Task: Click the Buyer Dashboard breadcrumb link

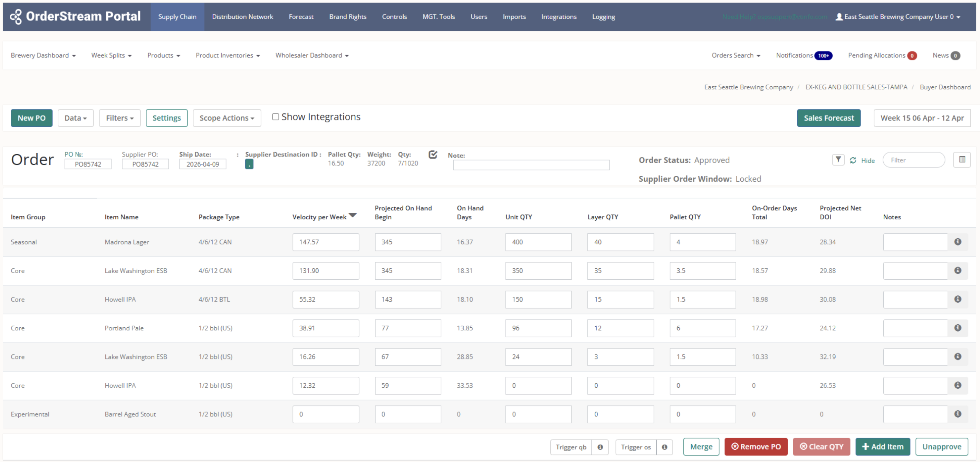Action: pos(945,87)
